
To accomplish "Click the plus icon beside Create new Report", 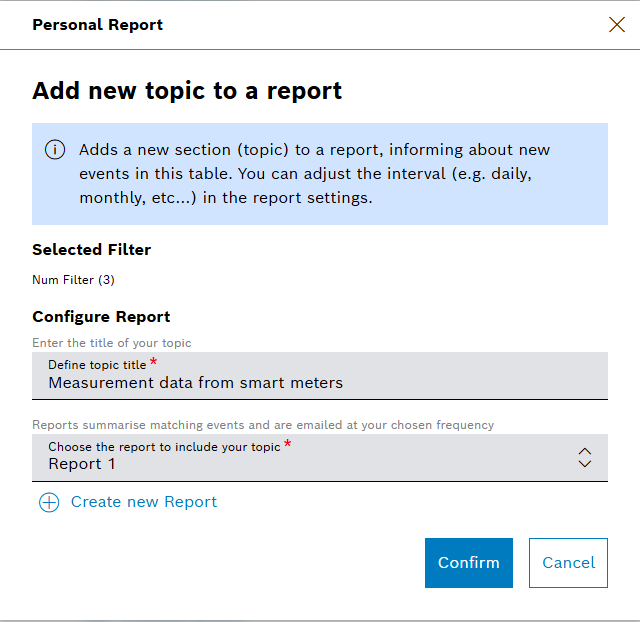I will pyautogui.click(x=49, y=502).
